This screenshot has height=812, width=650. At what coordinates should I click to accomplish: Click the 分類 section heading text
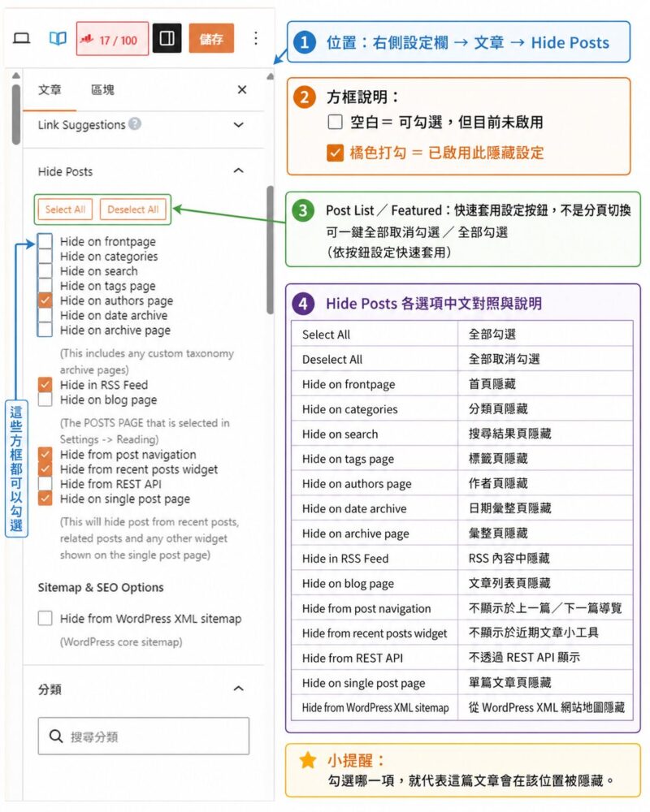coord(50,689)
